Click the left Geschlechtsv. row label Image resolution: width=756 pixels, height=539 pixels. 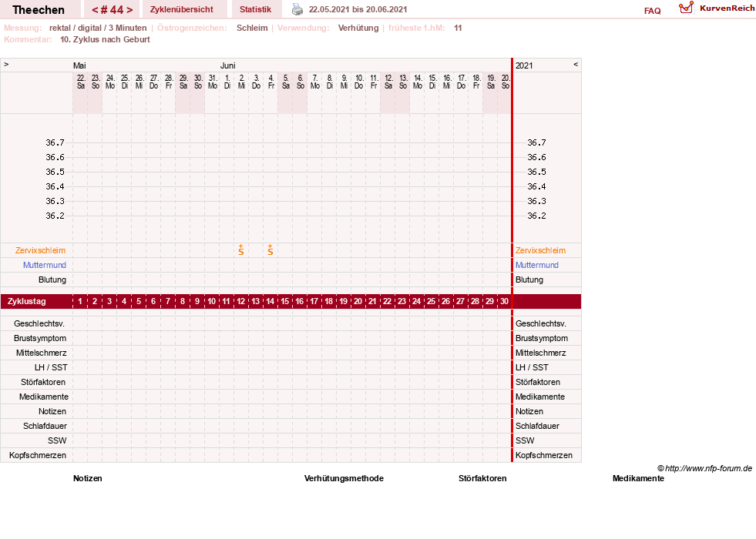[x=39, y=323]
